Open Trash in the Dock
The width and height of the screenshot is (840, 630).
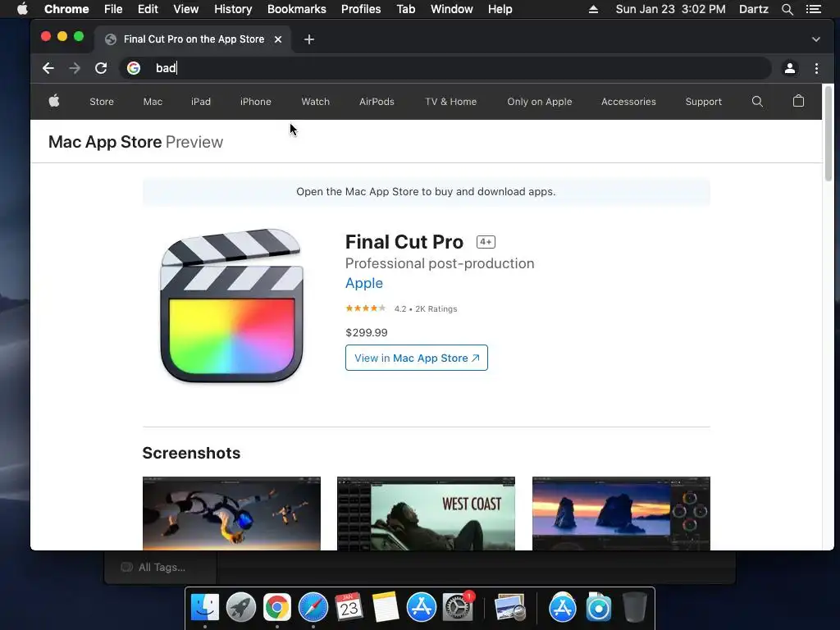click(635, 607)
